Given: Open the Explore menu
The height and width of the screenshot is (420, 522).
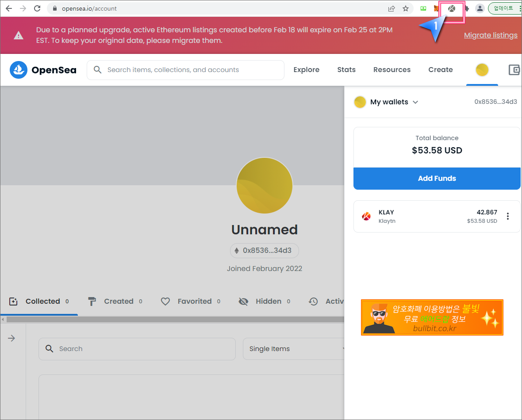Looking at the screenshot, I should point(306,69).
